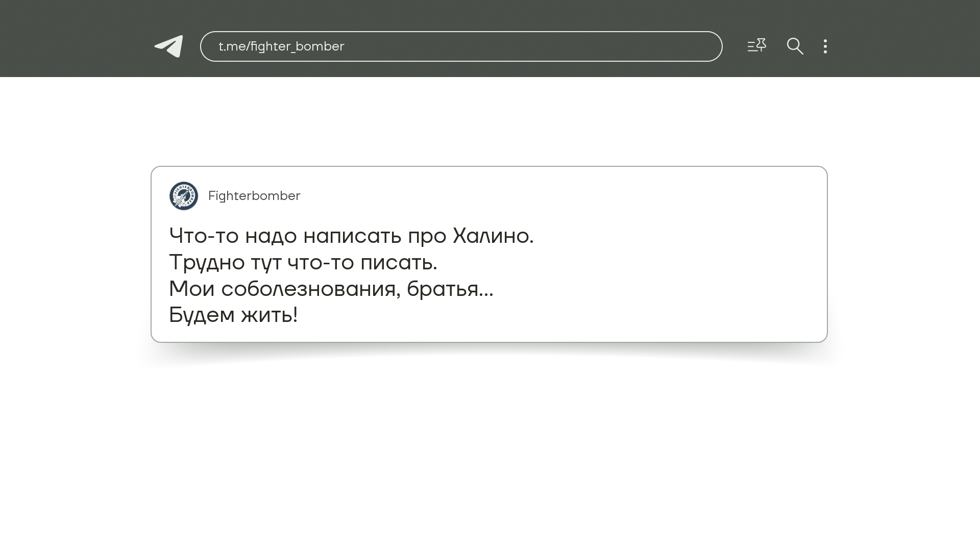Open the pinned messages list icon
Image resolution: width=980 pixels, height=551 pixels.
pos(756,46)
